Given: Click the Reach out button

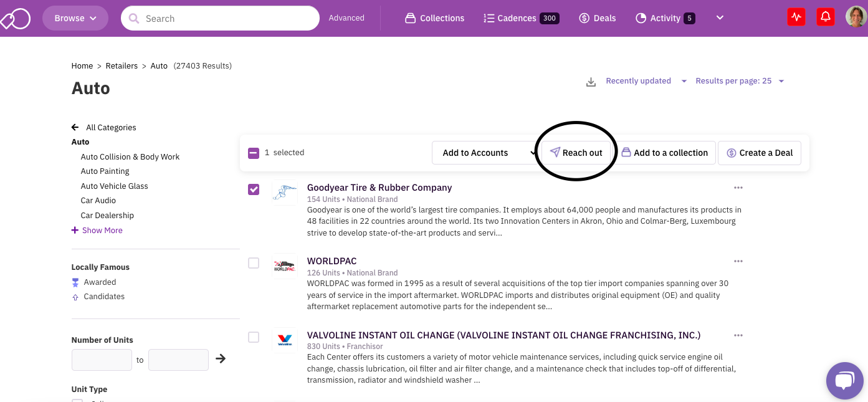Looking at the screenshot, I should coord(576,153).
